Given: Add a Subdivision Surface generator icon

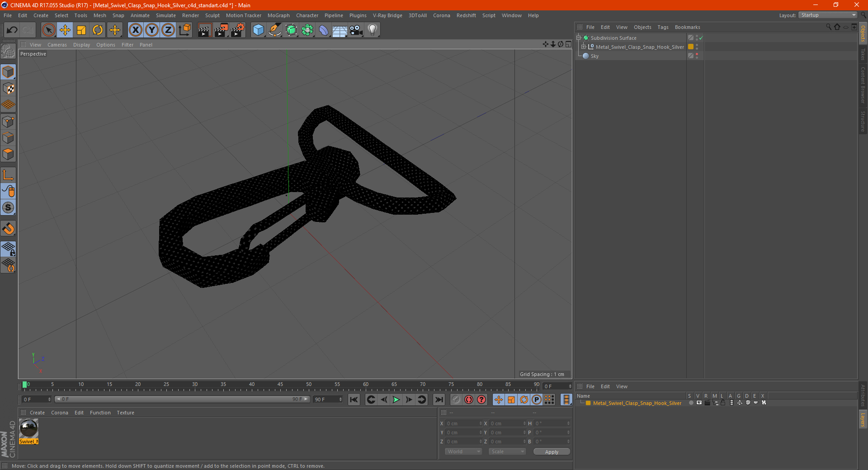Looking at the screenshot, I should click(291, 30).
